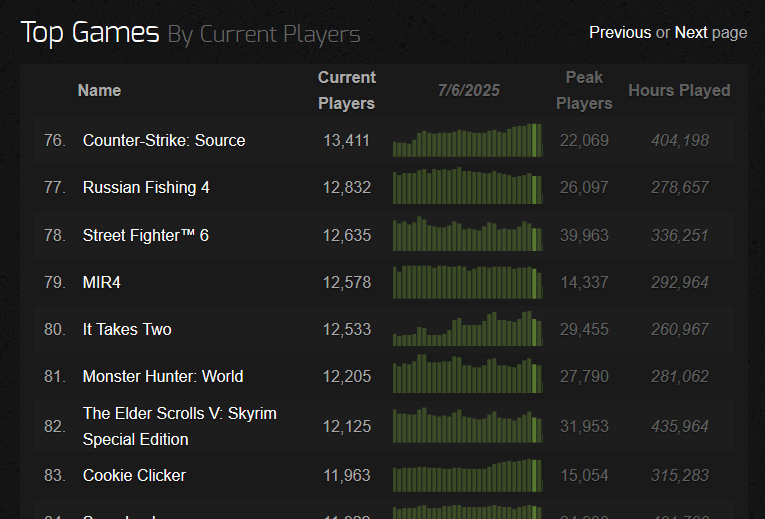765x519 pixels.
Task: Click current players value 12,578
Action: click(346, 282)
